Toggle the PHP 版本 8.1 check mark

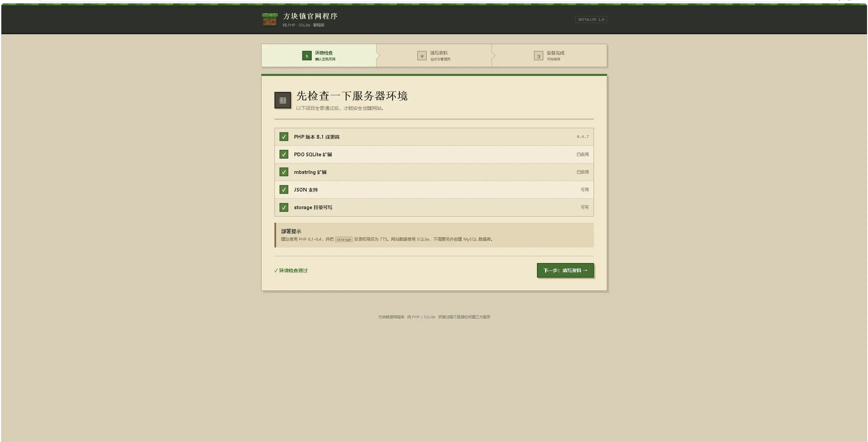pos(284,137)
